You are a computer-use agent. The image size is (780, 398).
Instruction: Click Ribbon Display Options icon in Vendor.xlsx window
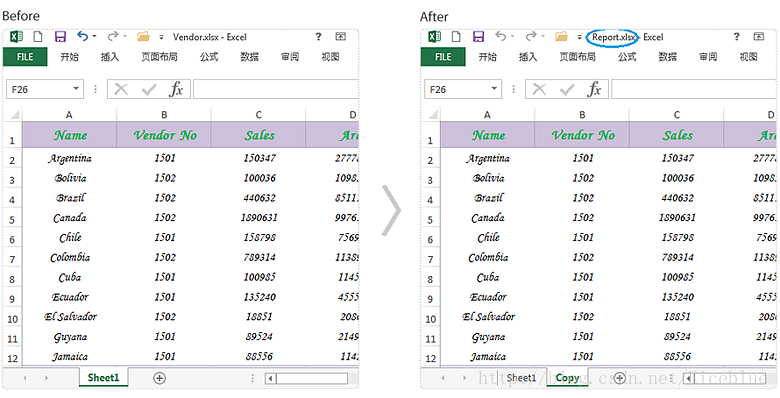(x=340, y=37)
